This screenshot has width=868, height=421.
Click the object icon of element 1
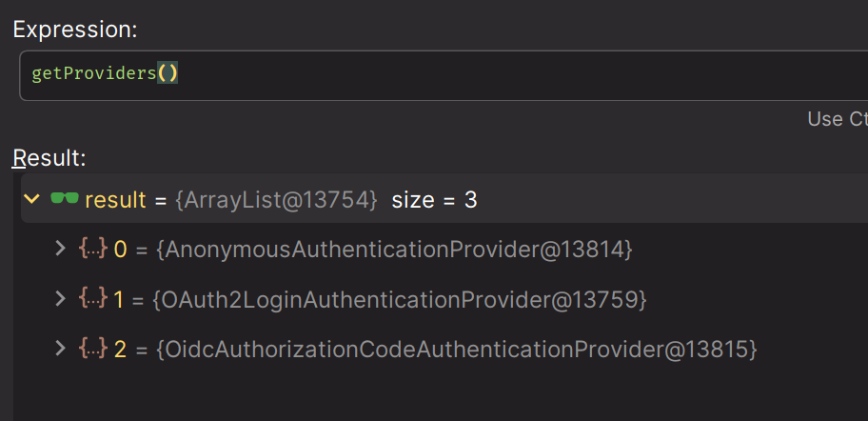92,299
